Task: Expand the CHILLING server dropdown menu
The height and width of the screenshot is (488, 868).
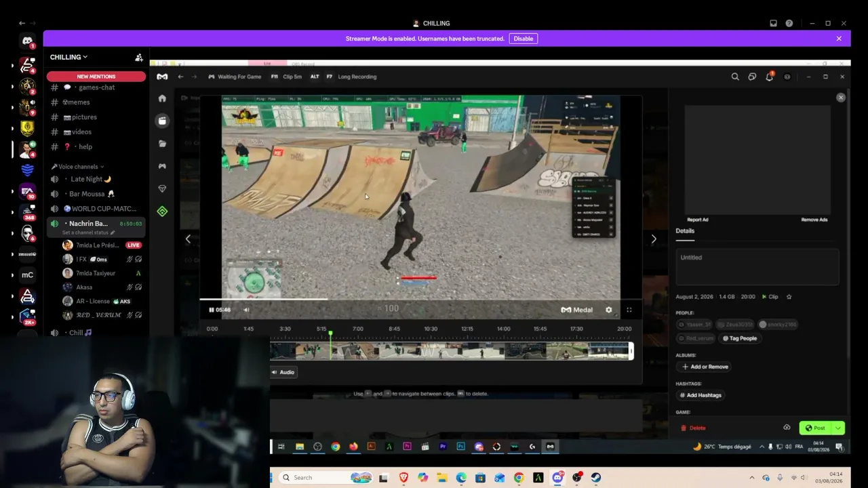Action: pyautogui.click(x=68, y=57)
